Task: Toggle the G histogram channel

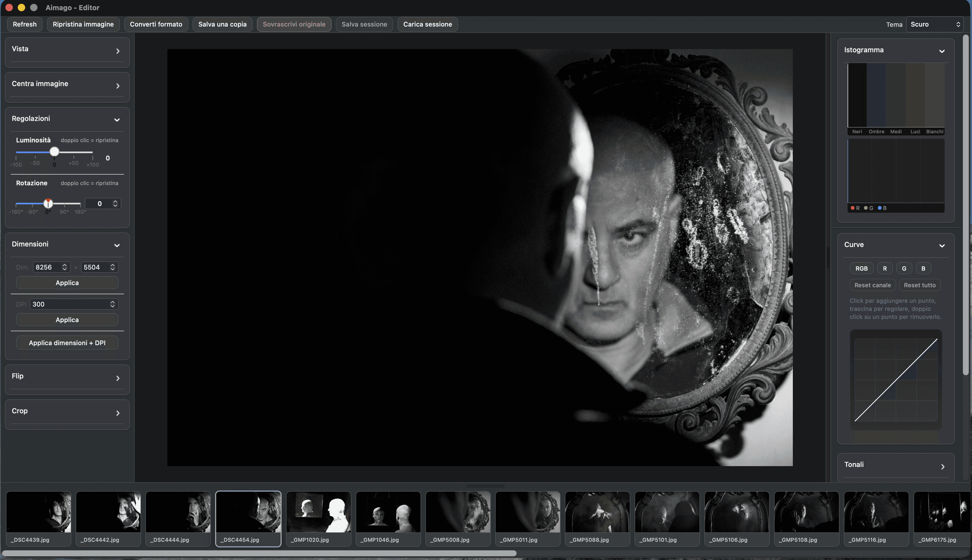Action: point(868,208)
